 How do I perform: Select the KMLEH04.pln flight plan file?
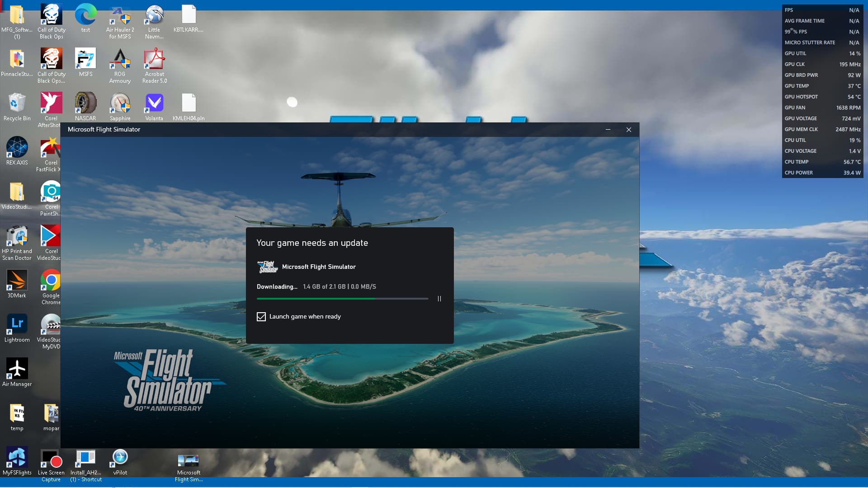[189, 104]
